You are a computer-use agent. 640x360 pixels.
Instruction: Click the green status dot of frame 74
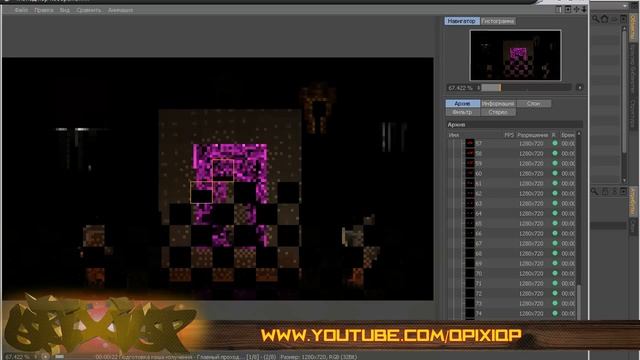555,313
